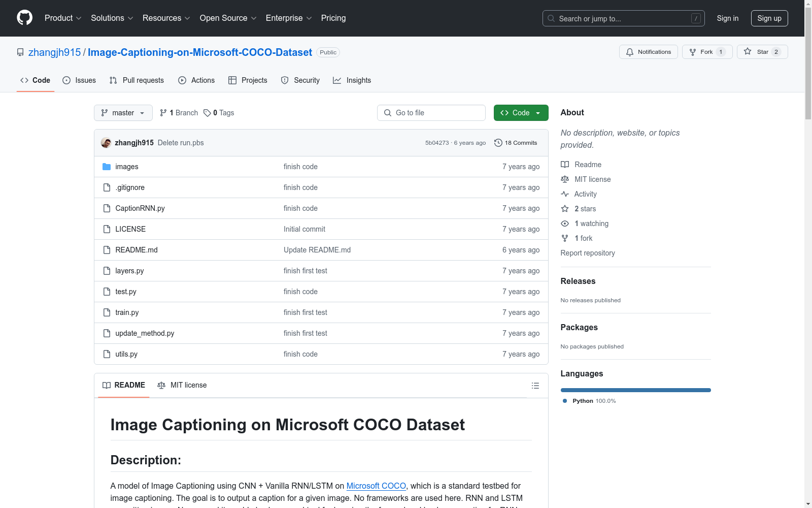Open the GitHub logo homepage
Image resolution: width=812 pixels, height=508 pixels.
pyautogui.click(x=24, y=18)
